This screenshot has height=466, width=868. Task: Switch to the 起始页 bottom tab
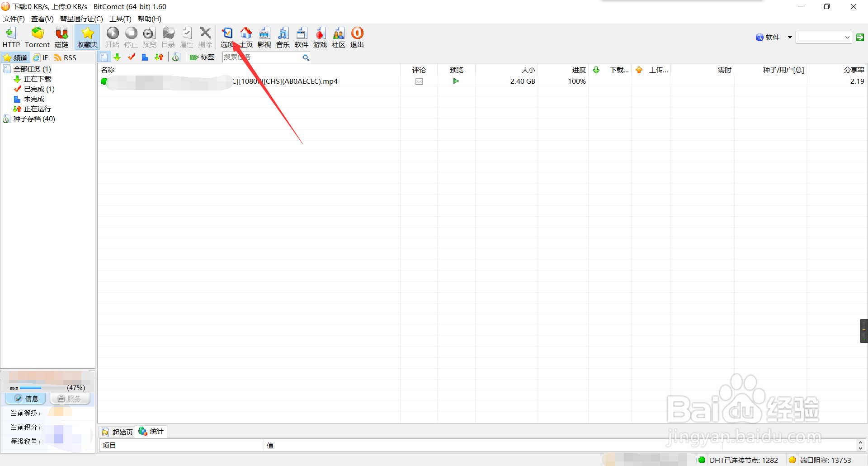click(117, 432)
